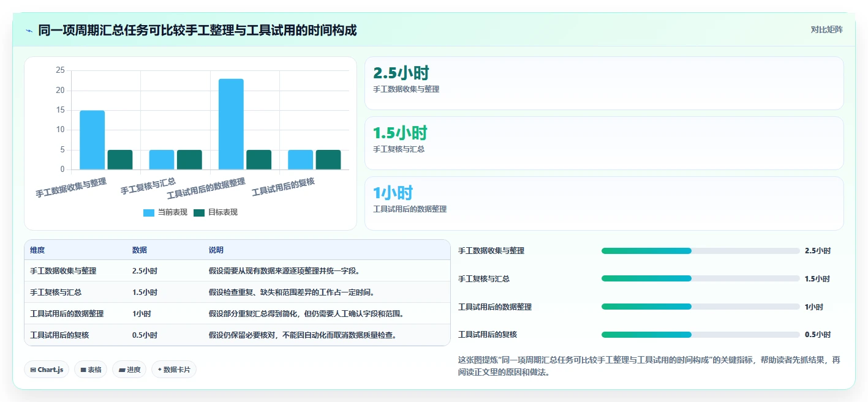Click the 说明 column header
Viewport: 868px width, 402px height.
click(216, 250)
